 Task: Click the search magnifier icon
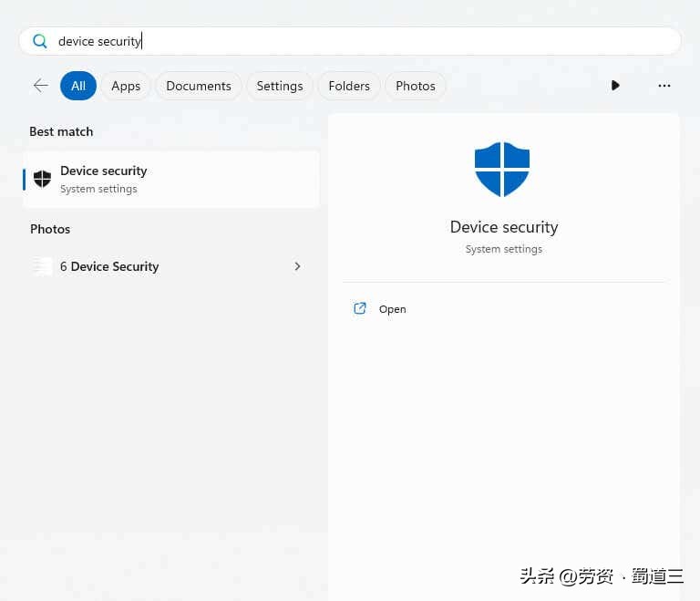[x=40, y=41]
